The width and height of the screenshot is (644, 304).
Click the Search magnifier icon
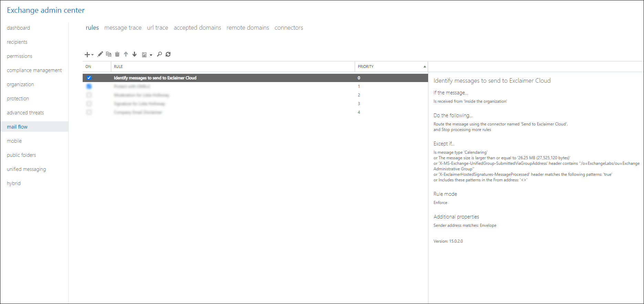pyautogui.click(x=159, y=54)
